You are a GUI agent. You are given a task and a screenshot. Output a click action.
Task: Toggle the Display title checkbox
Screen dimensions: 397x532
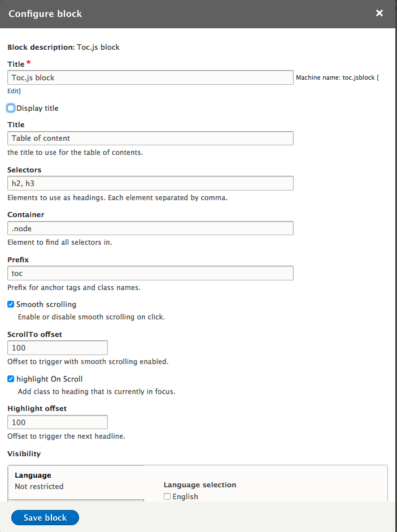pos(11,108)
